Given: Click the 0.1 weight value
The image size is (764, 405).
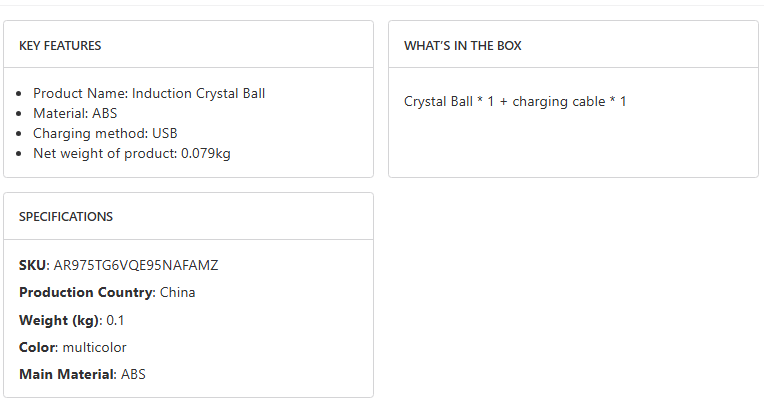Looking at the screenshot, I should click(115, 321).
